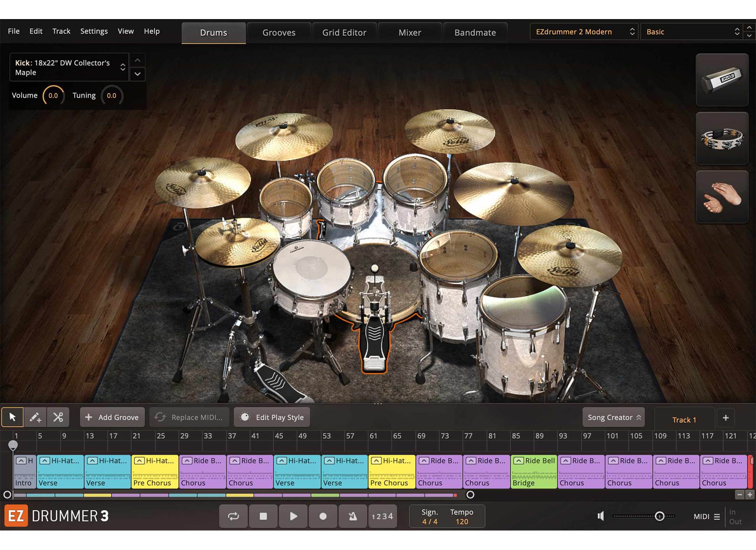Open the Settings menu

tap(94, 31)
